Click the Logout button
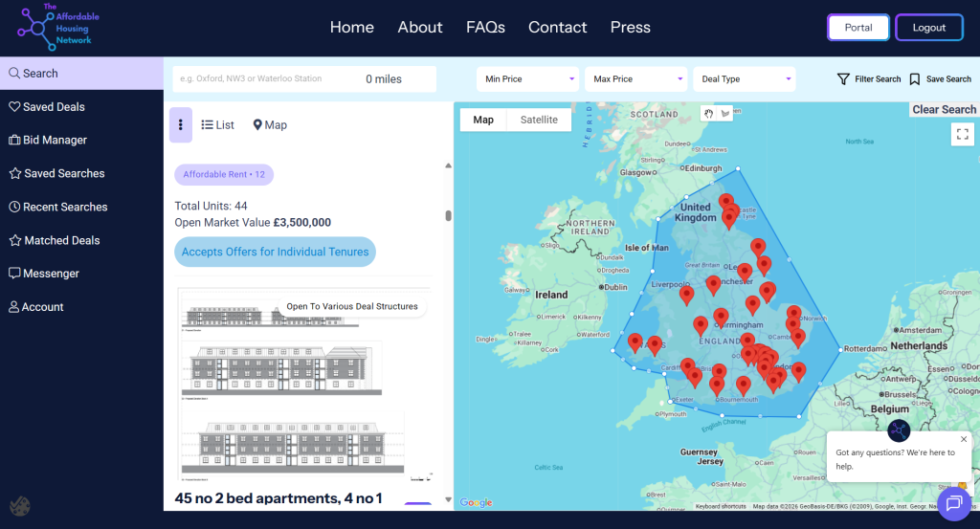980x529 pixels. pyautogui.click(x=928, y=28)
